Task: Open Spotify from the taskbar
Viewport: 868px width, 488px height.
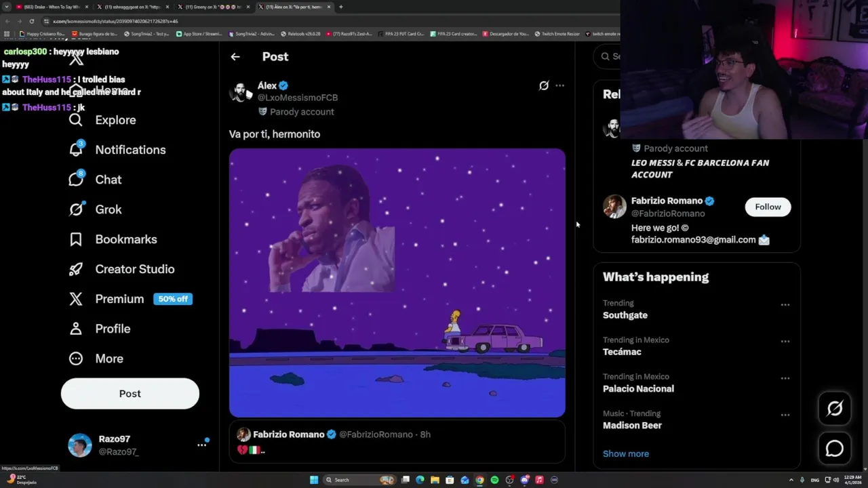Action: (x=494, y=480)
